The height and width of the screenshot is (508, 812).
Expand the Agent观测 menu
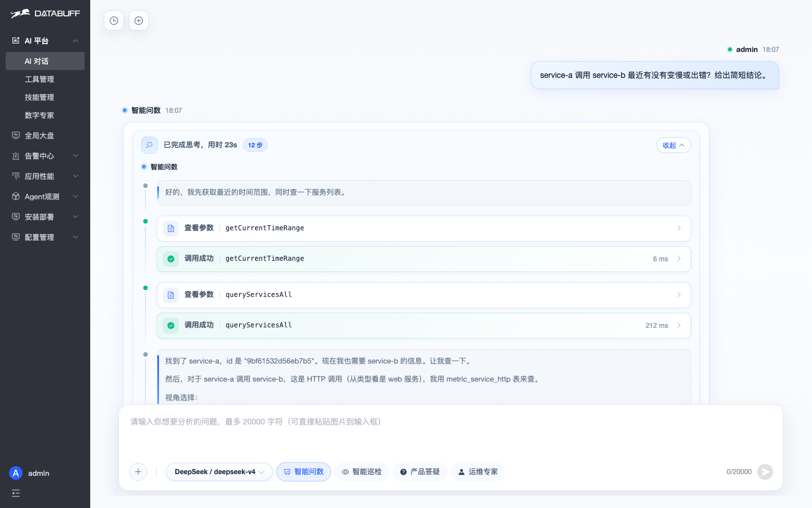click(x=76, y=196)
